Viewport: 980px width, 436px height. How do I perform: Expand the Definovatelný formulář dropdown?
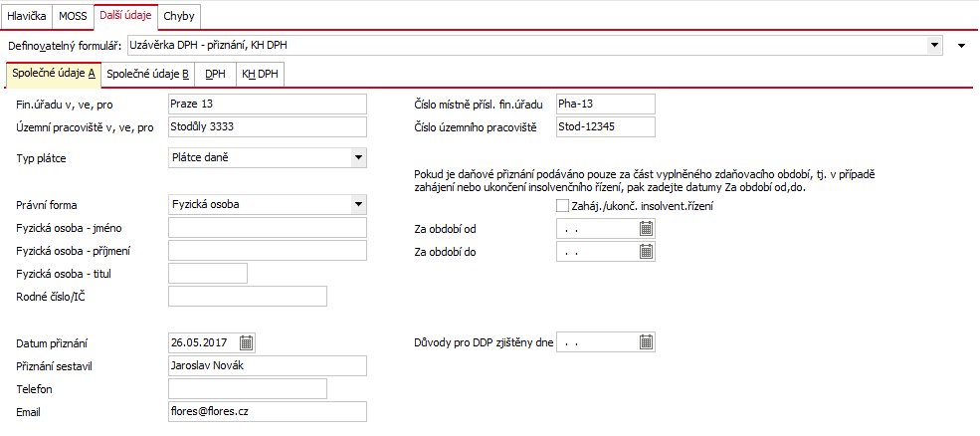934,45
